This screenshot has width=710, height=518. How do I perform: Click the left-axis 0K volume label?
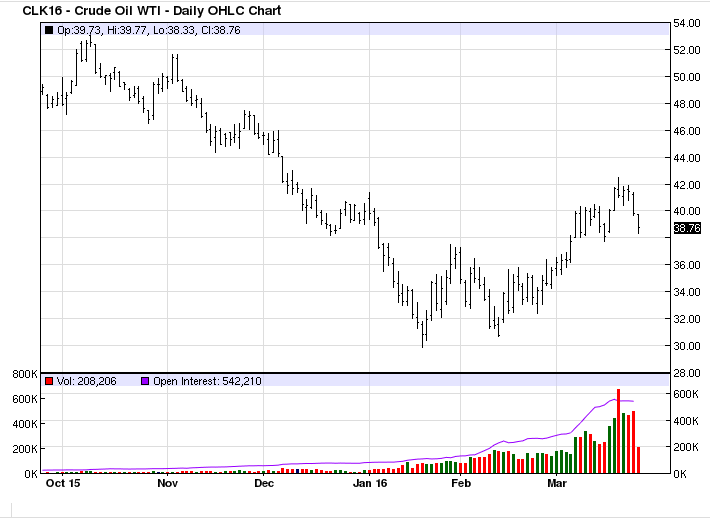click(x=31, y=474)
